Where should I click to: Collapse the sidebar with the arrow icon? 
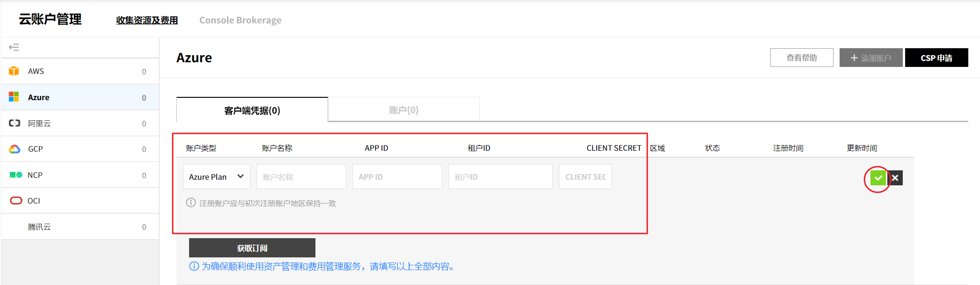pos(14,47)
